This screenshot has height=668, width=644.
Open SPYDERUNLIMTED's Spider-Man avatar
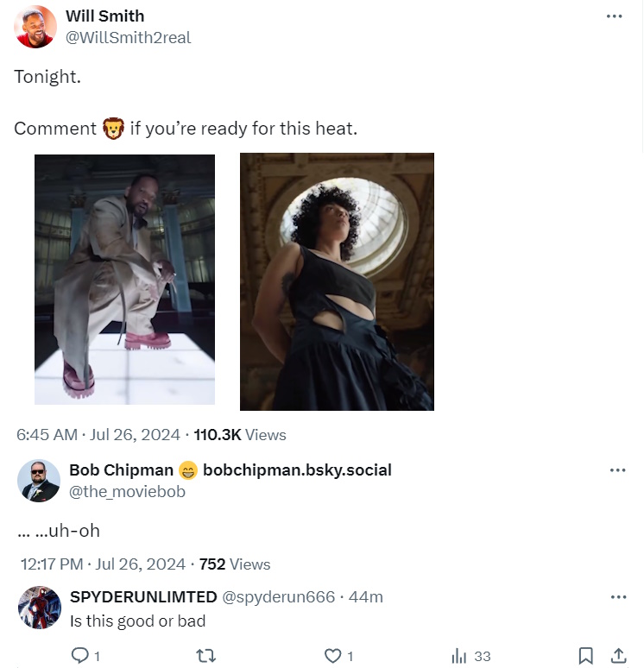39,608
